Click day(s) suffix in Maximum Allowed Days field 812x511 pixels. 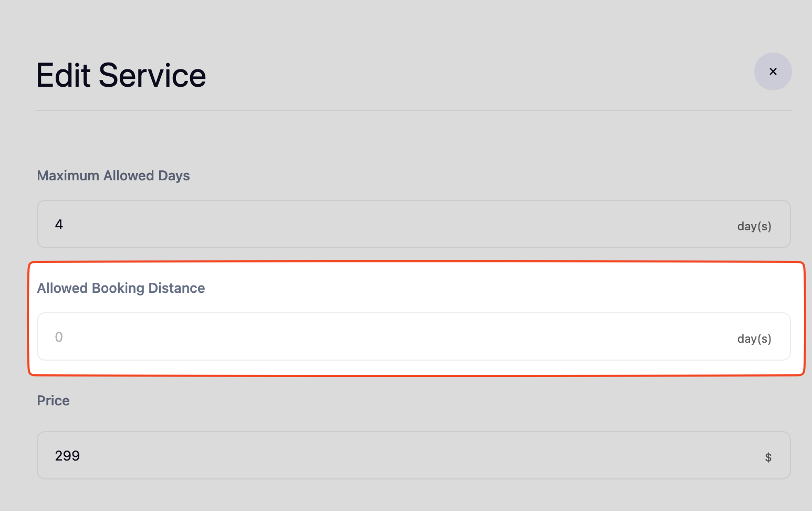(x=754, y=227)
